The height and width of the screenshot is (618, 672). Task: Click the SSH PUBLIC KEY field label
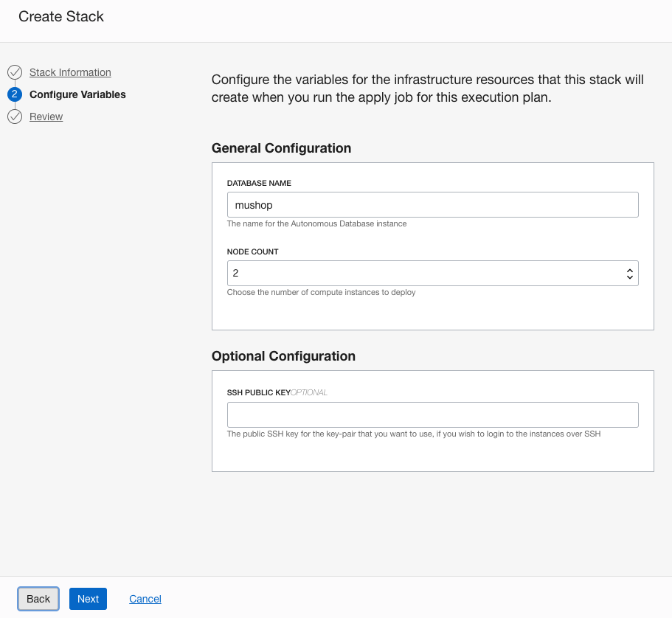pyautogui.click(x=258, y=392)
